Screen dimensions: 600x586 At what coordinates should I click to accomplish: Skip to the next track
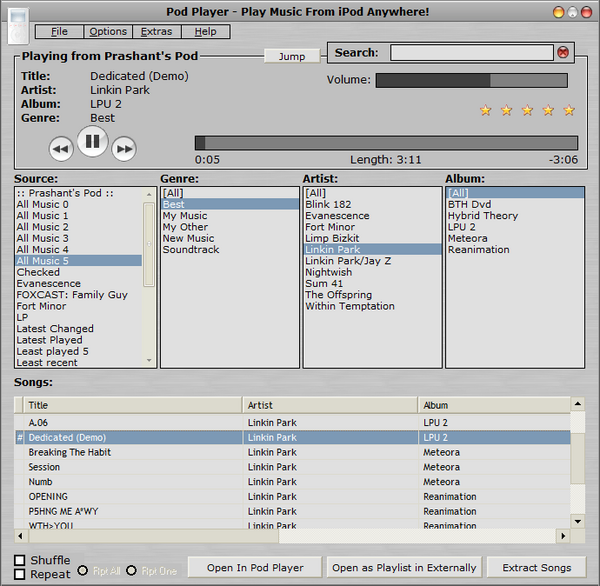click(124, 149)
